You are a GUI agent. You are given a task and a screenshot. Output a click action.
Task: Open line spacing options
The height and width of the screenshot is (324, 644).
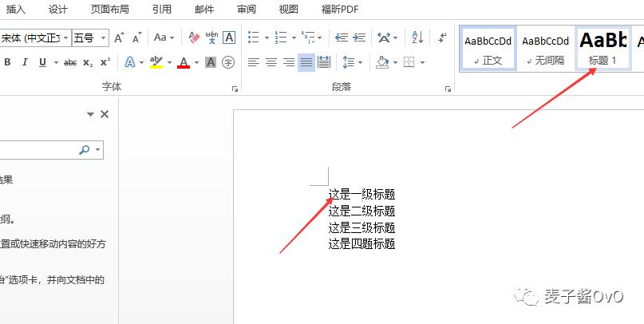[348, 62]
